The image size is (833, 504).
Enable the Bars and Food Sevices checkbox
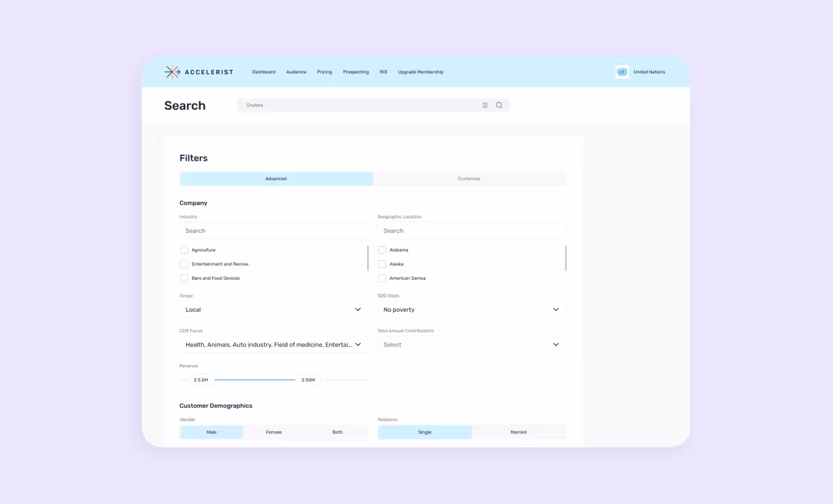(x=184, y=278)
